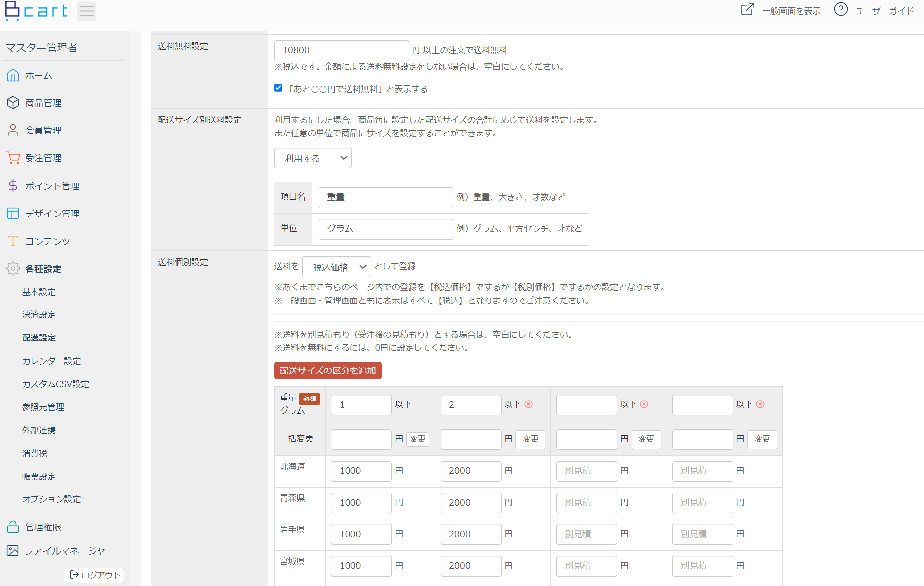Open 消費税 menu item
Viewport: 924px width, 586px height.
click(x=35, y=454)
